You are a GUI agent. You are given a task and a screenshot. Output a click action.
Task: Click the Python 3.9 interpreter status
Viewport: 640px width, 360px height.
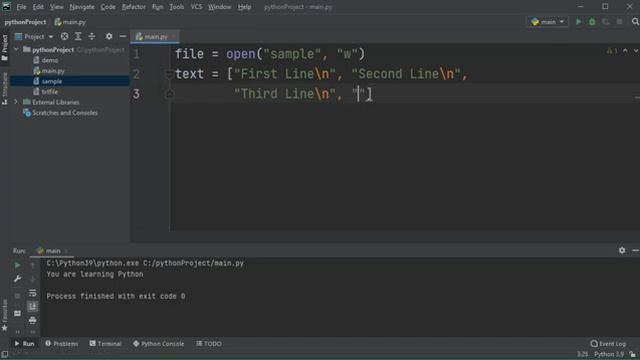[609, 354]
